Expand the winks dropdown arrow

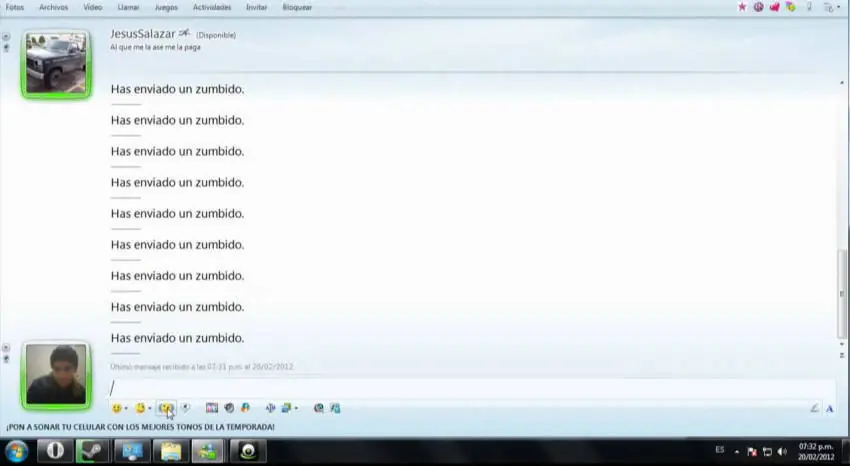pyautogui.click(x=150, y=409)
